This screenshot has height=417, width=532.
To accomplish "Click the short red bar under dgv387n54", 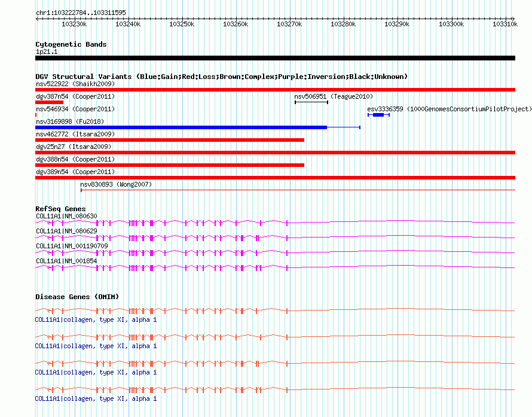I will (x=49, y=102).
